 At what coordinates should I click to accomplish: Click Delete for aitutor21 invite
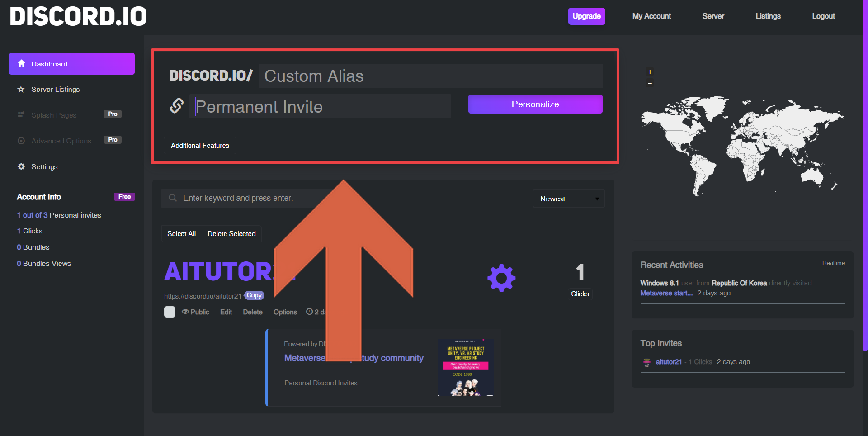(253, 312)
